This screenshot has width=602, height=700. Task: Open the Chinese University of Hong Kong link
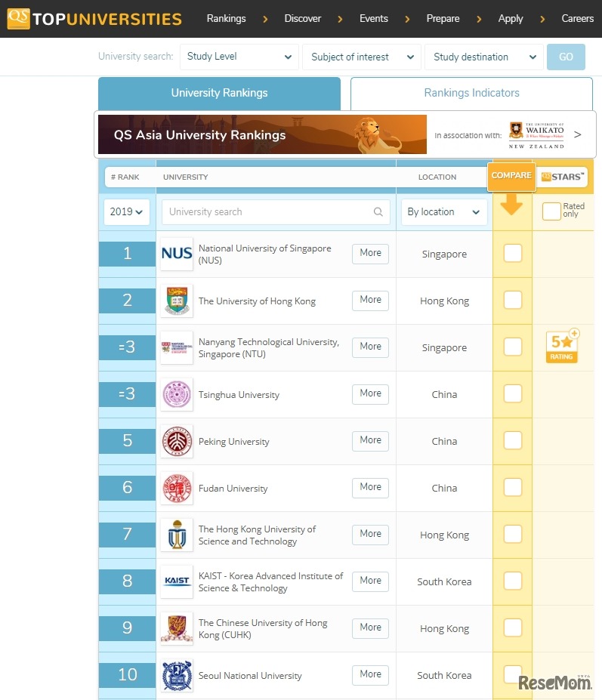coord(263,628)
